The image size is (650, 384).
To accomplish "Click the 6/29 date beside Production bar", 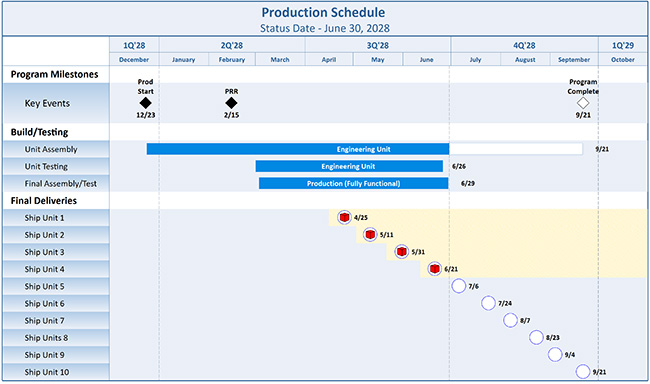I will [468, 183].
